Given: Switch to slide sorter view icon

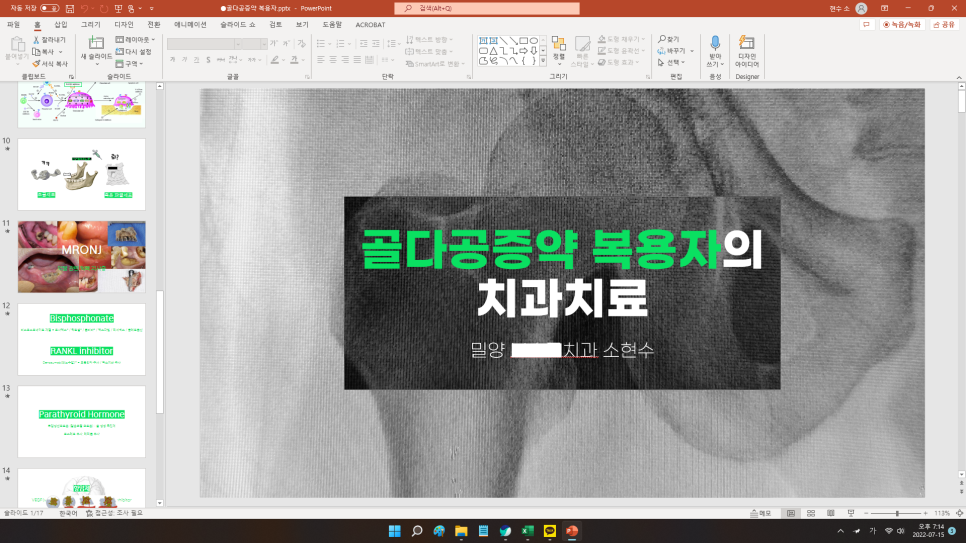Looking at the screenshot, I should [x=811, y=513].
